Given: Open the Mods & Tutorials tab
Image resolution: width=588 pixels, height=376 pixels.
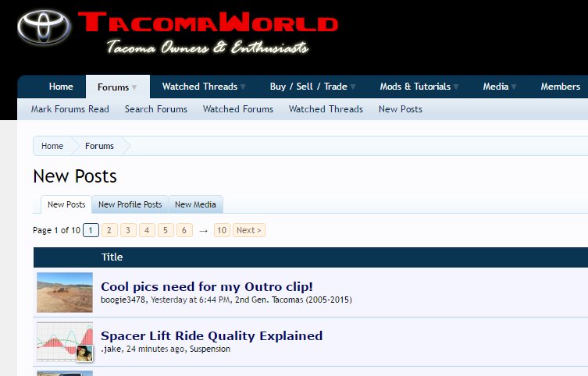Looking at the screenshot, I should click(x=415, y=87).
